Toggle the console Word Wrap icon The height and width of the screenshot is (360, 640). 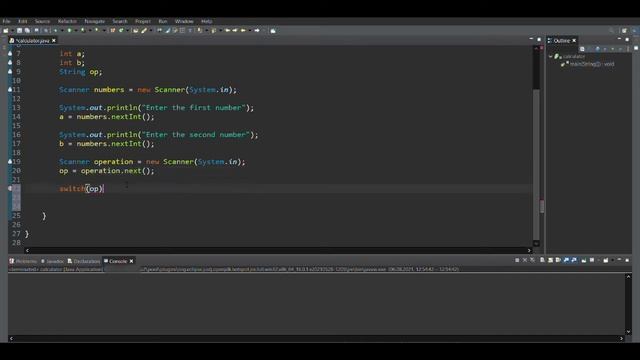(x=558, y=260)
